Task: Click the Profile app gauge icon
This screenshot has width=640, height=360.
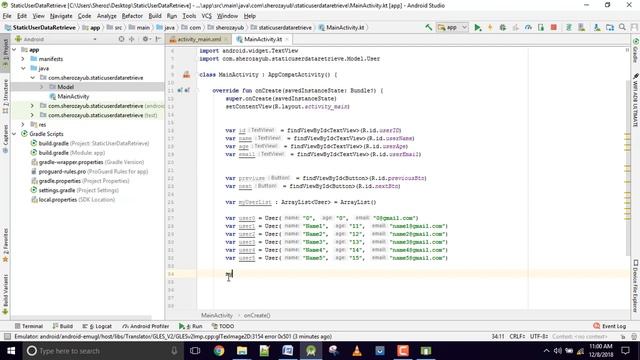Action: tap(528, 27)
